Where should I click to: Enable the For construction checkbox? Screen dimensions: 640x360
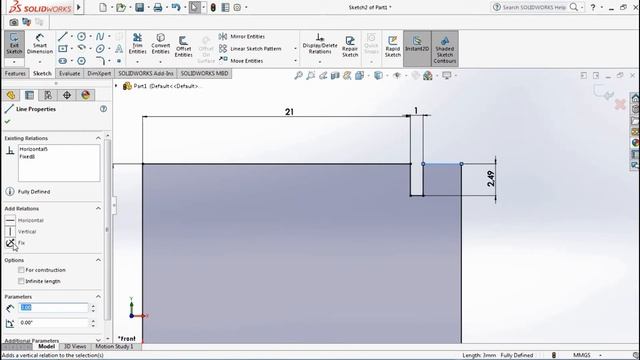[21, 270]
